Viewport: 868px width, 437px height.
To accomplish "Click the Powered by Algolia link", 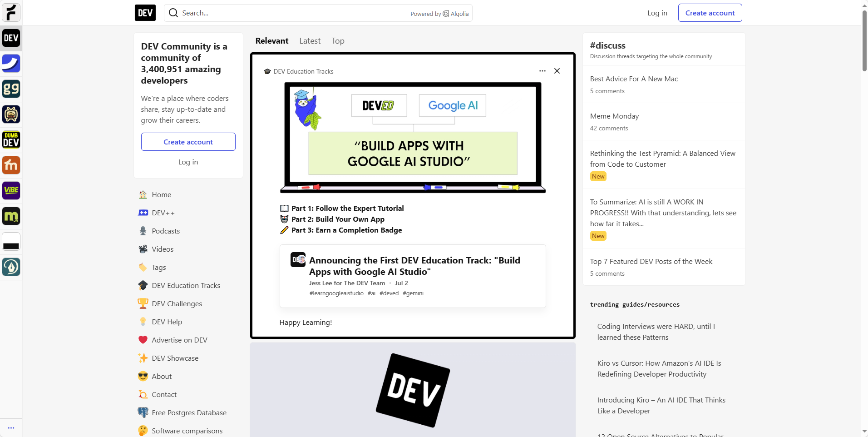I will 439,14.
